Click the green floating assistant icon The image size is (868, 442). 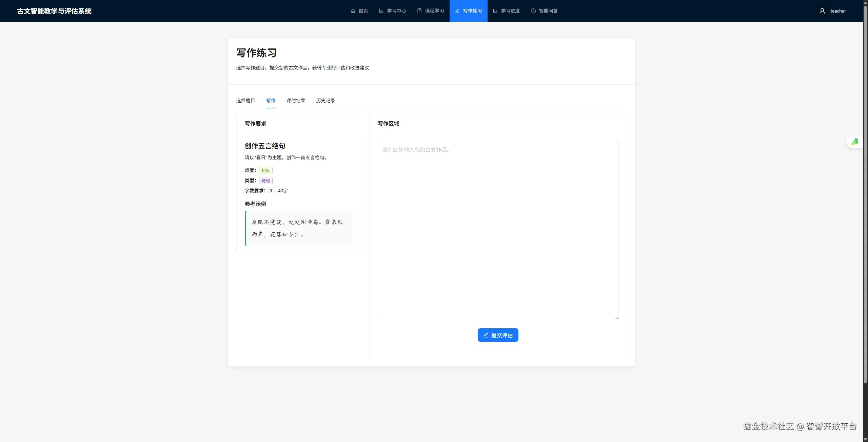tap(854, 142)
